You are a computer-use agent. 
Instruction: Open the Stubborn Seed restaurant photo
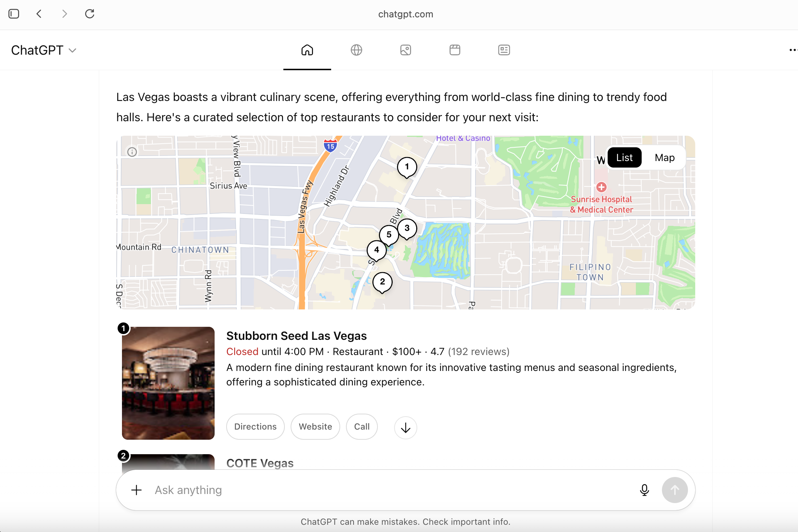pyautogui.click(x=168, y=383)
